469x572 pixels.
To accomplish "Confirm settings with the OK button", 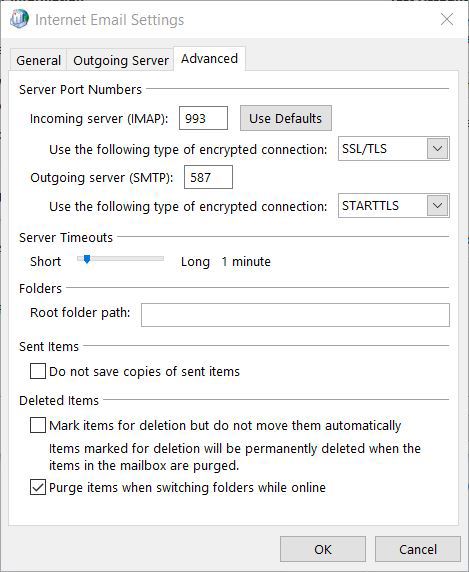I will tap(323, 549).
